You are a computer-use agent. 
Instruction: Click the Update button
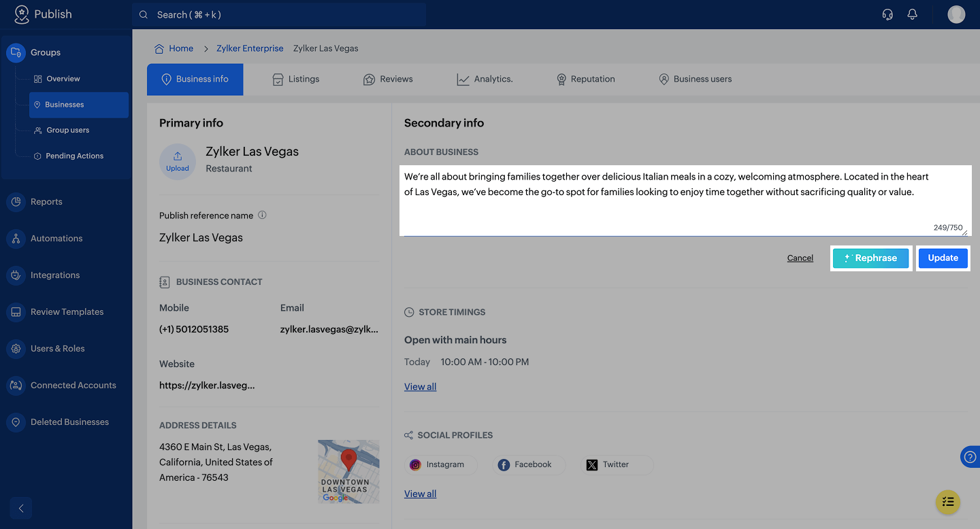tap(943, 258)
